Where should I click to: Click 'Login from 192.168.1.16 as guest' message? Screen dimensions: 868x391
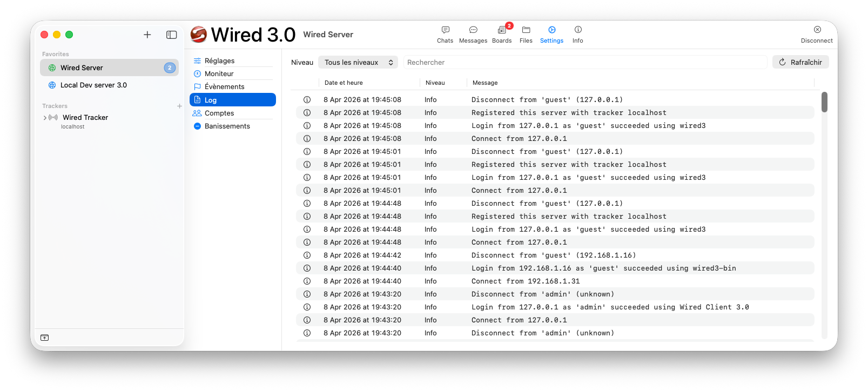pyautogui.click(x=604, y=268)
